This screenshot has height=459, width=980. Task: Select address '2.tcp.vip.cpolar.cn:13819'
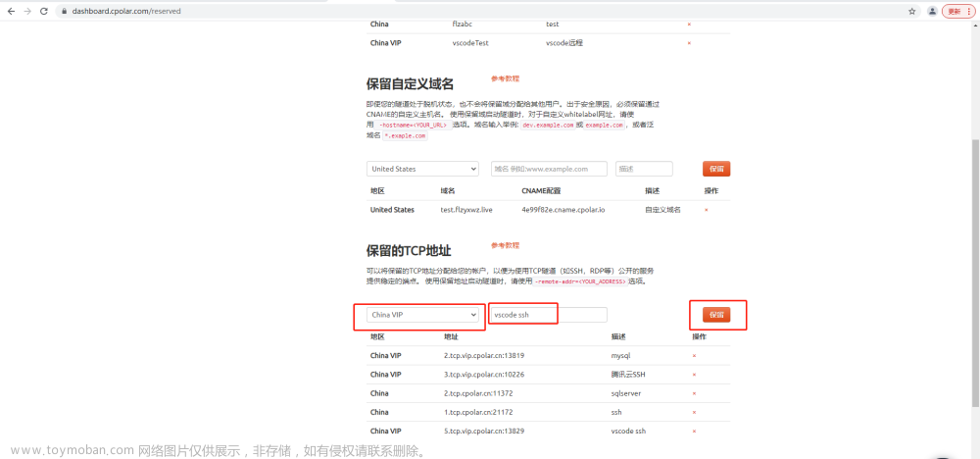[x=484, y=356]
